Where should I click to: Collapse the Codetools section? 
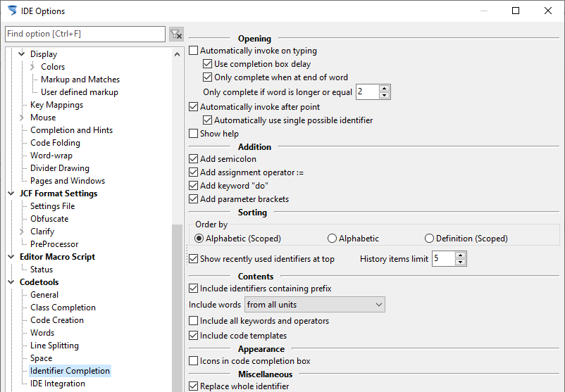click(x=11, y=282)
